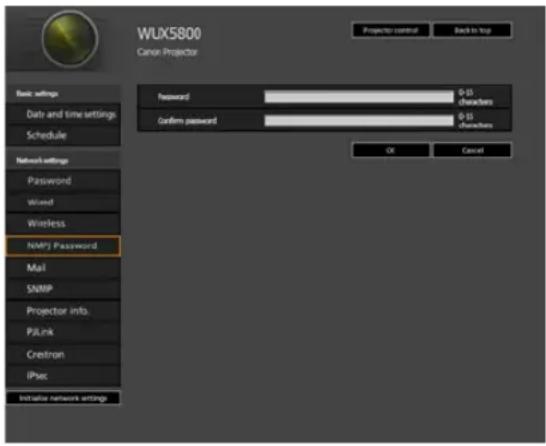Viewport: 546px width, 446px height.
Task: Open the Mail settings page
Action: tap(63, 267)
